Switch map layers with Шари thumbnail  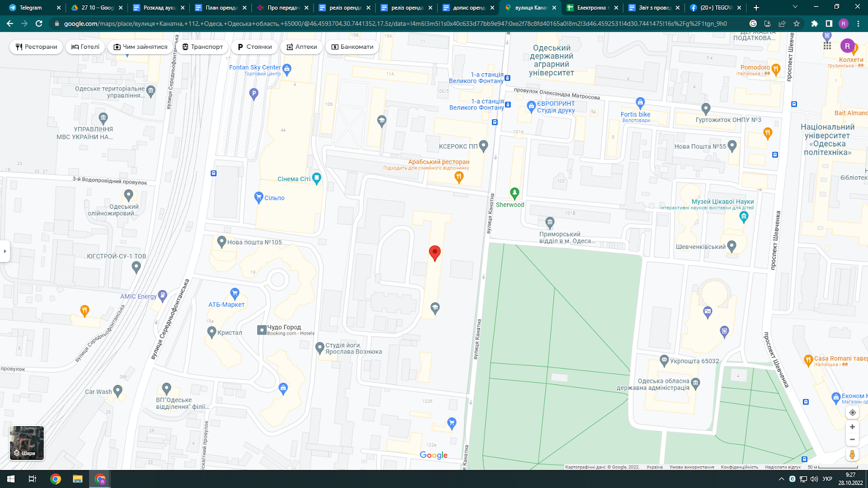coord(27,443)
